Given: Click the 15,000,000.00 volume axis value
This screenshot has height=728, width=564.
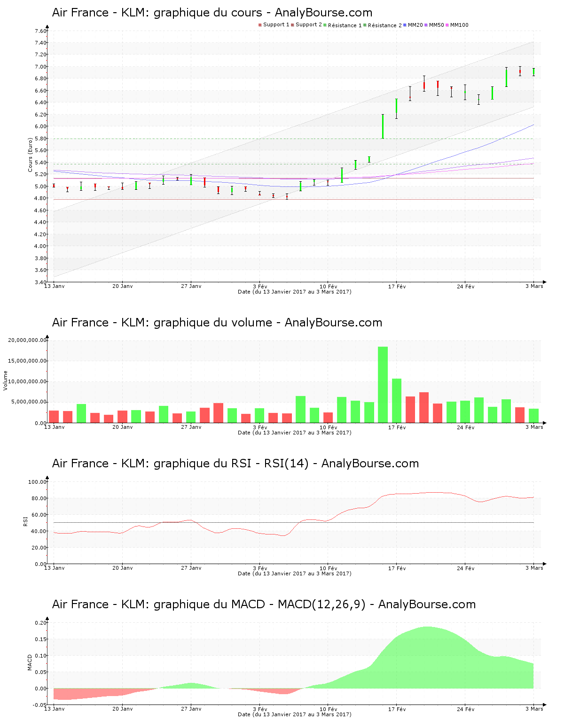Looking at the screenshot, I should point(28,361).
